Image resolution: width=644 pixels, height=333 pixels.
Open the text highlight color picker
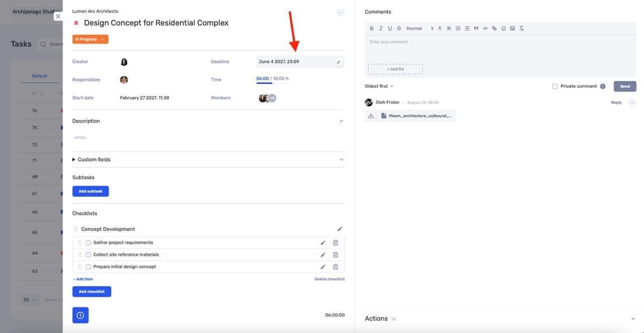(x=449, y=28)
